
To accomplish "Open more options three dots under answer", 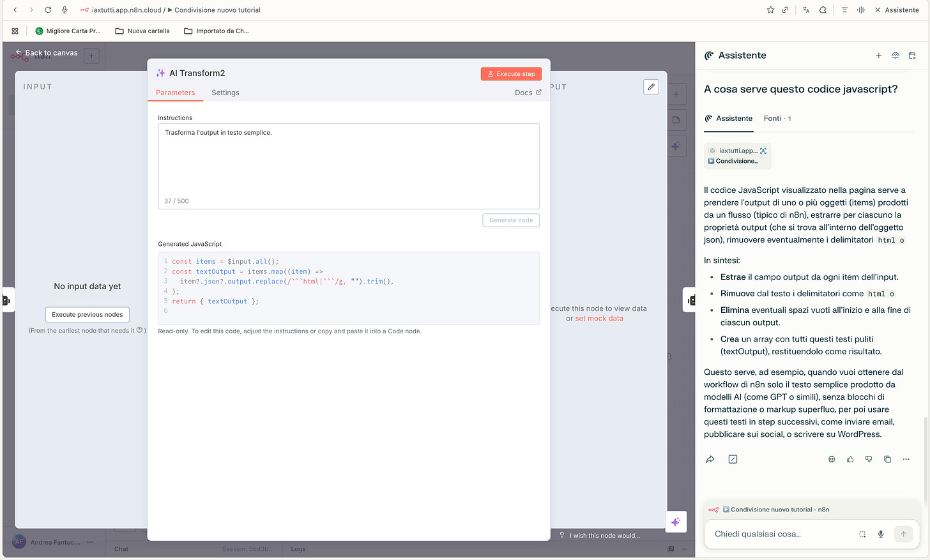I will 906,459.
